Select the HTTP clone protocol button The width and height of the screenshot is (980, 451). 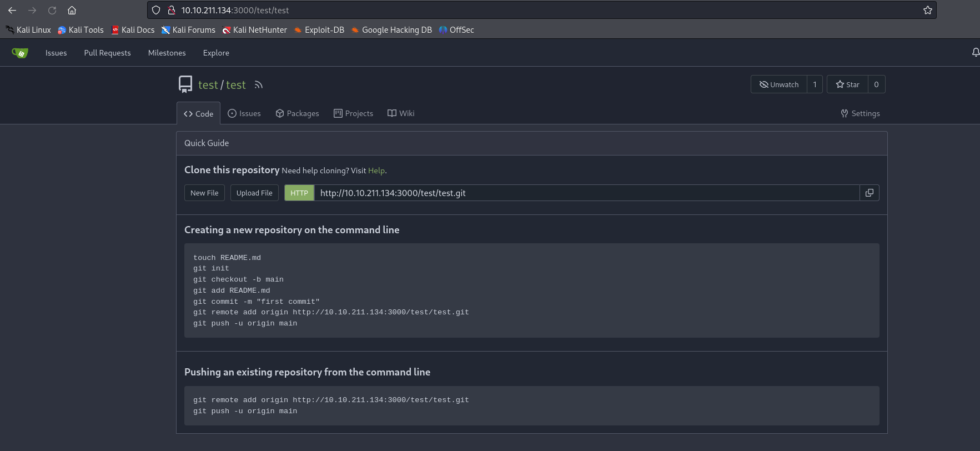299,193
